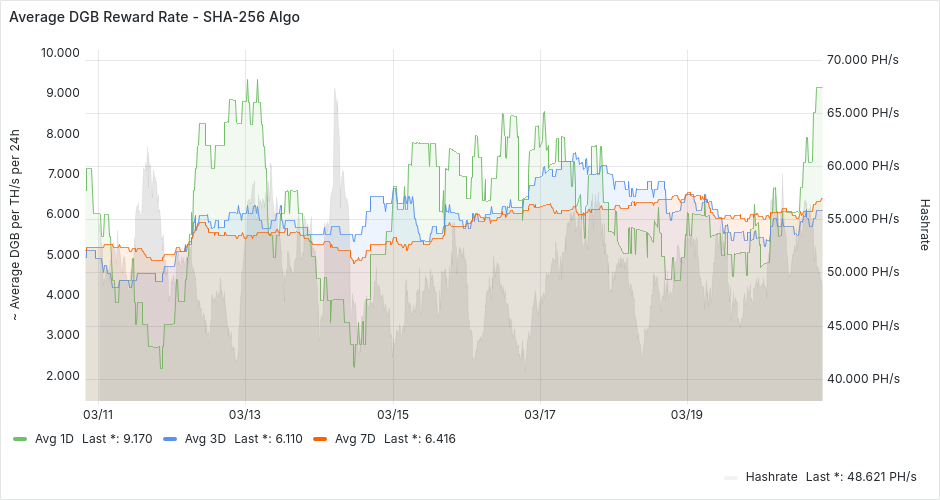Screen dimensions: 940x500
Task: Click the 03/13 date on the x-axis
Action: (245, 414)
